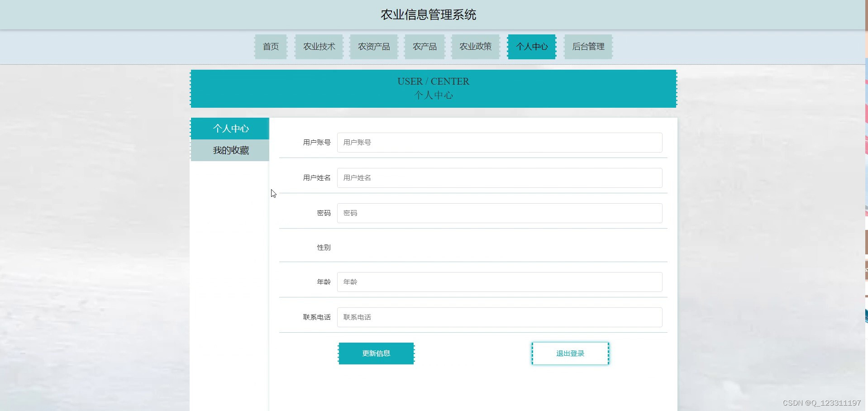868x411 pixels.
Task: Switch to 农业政策 page
Action: point(475,47)
